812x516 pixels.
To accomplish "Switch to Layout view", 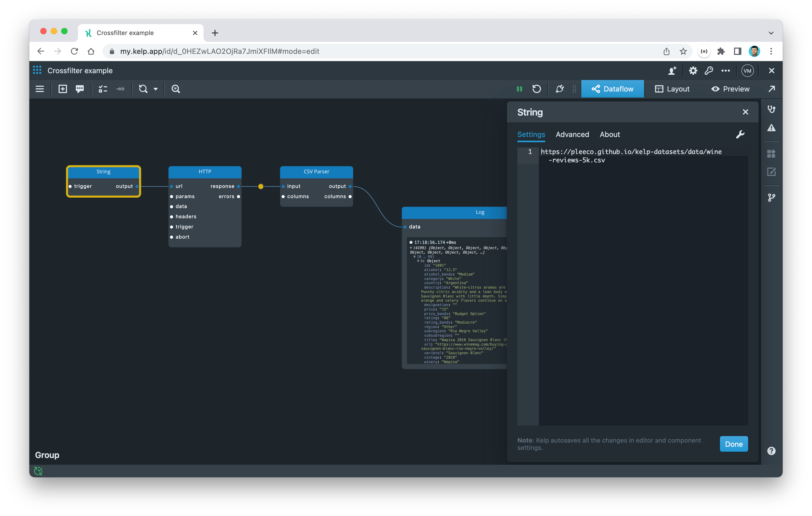I will (672, 89).
